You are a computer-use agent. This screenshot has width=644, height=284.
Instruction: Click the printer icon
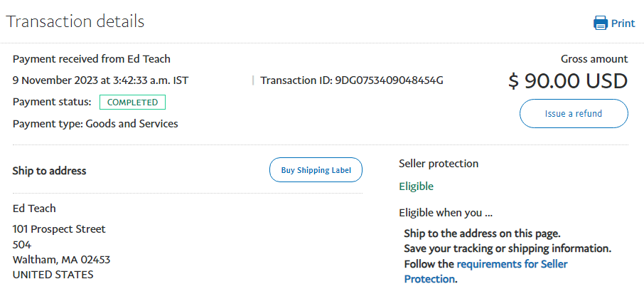pyautogui.click(x=601, y=23)
